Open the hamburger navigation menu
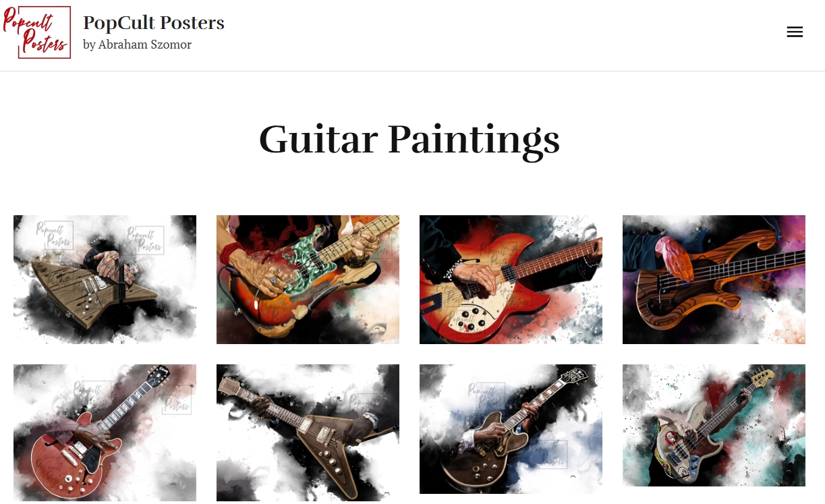Viewport: 825px width, 504px height. 795,32
